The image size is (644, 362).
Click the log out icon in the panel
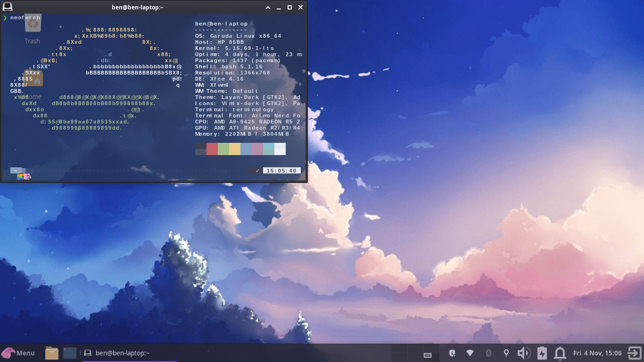[x=635, y=353]
